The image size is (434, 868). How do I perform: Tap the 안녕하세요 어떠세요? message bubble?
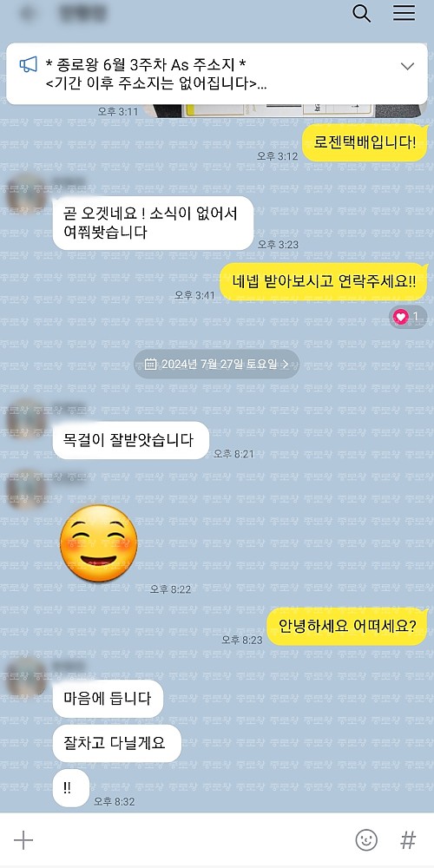tap(348, 626)
